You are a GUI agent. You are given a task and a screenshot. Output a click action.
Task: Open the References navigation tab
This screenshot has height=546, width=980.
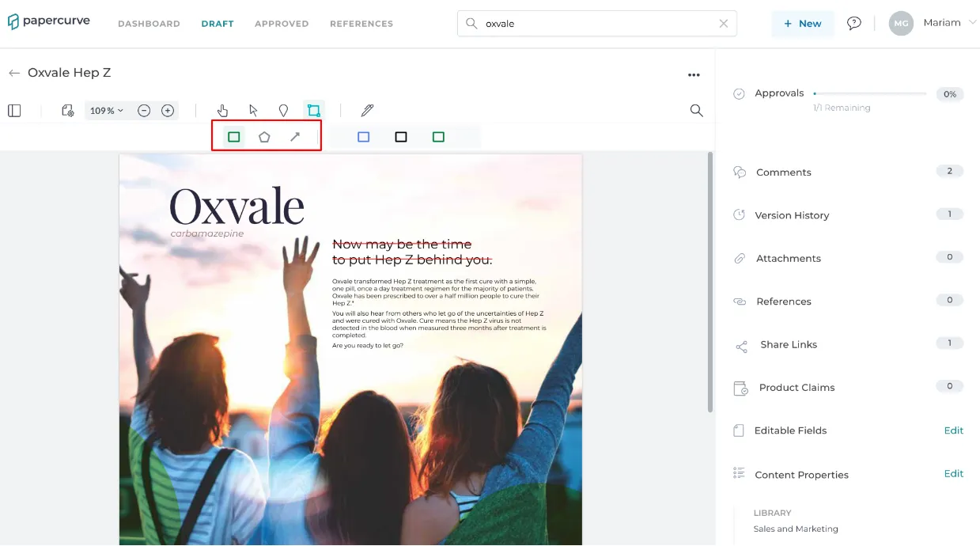pyautogui.click(x=361, y=24)
